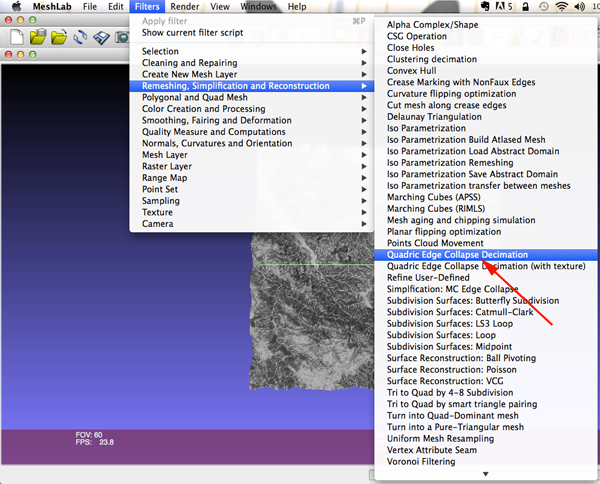
Task: Choose Subdivision Surfaces: Catmull-Clark
Action: pyautogui.click(x=486, y=312)
